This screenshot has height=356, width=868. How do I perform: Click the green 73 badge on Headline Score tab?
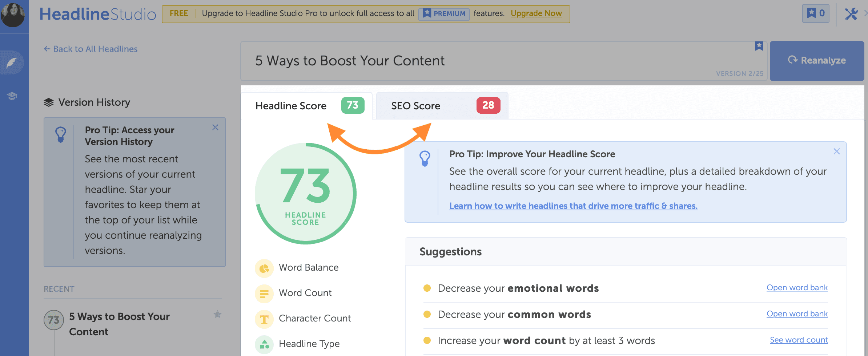click(353, 105)
